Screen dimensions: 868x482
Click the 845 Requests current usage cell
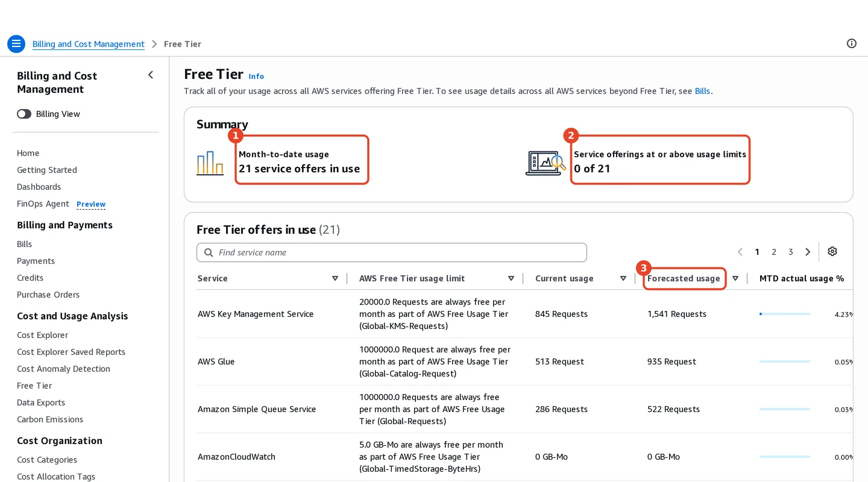point(561,314)
